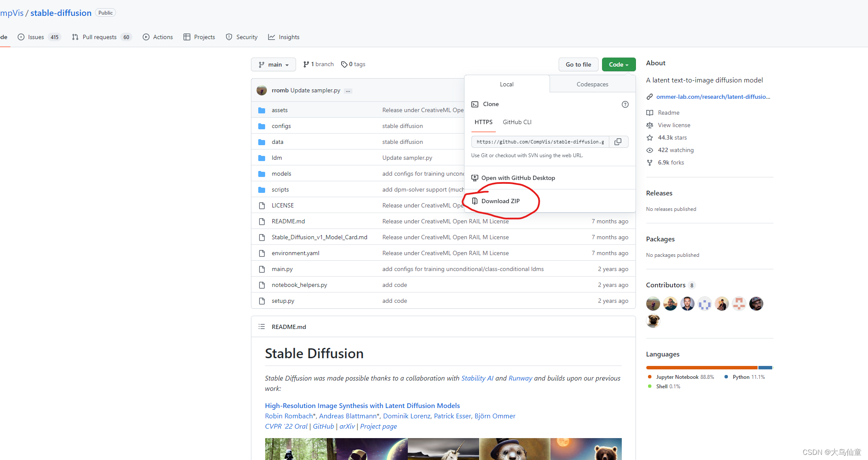This screenshot has height=460, width=868.
Task: Click the orange Jupyter Notebook language bar segment
Action: click(702, 368)
